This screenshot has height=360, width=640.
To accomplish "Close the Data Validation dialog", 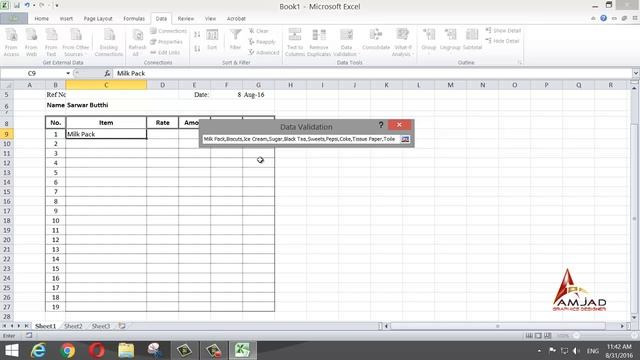I will 399,125.
